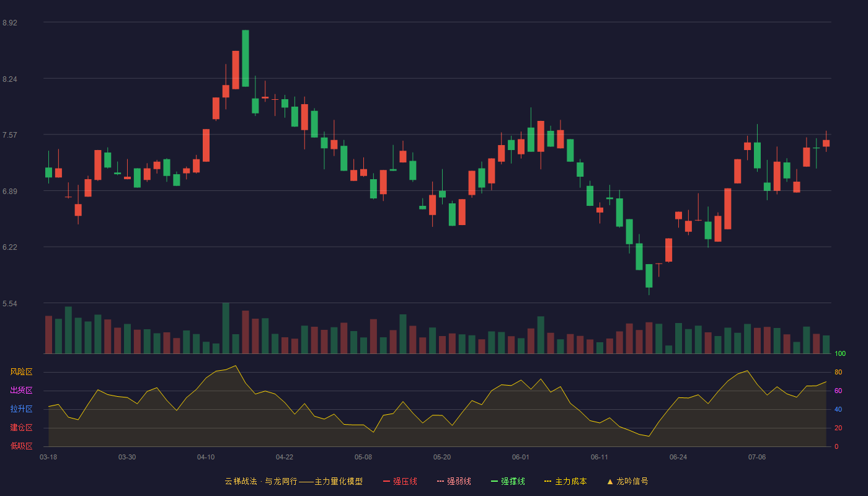Select the 拉升区 zone label
This screenshot has height=496, width=868.
(x=21, y=409)
